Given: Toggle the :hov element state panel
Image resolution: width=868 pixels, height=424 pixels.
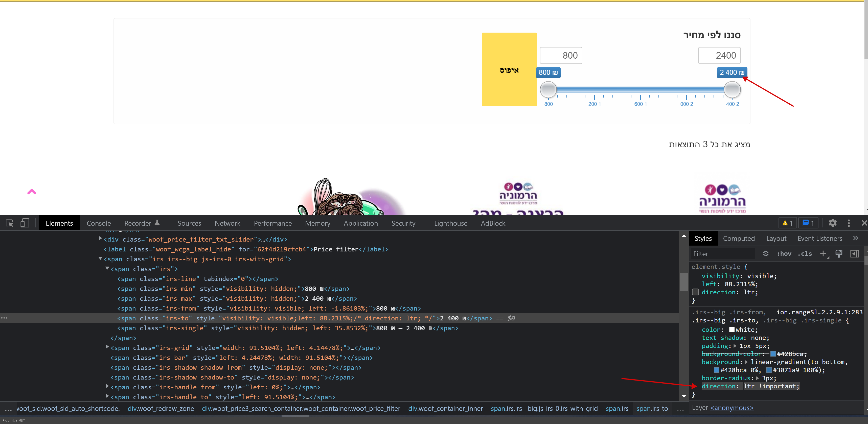Looking at the screenshot, I should coord(784,254).
